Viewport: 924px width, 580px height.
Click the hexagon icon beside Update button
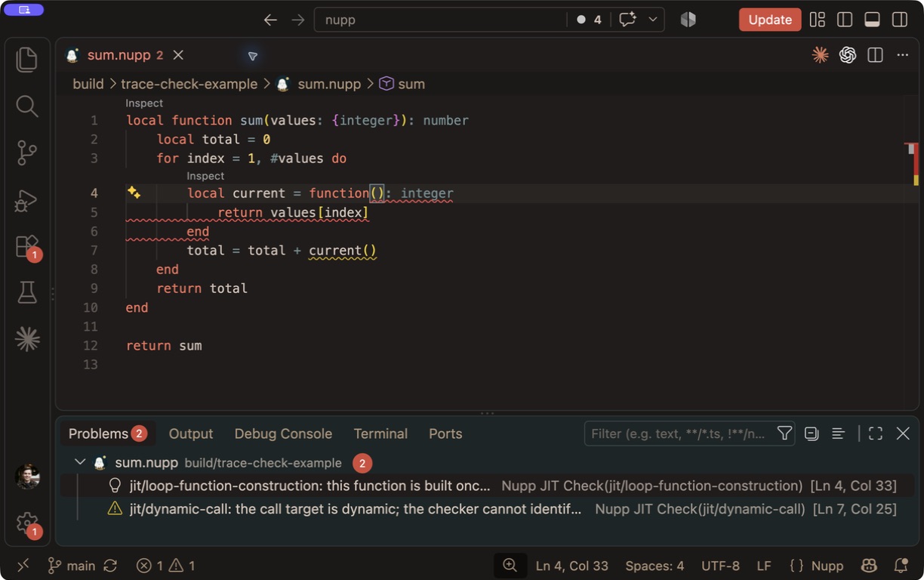point(688,20)
